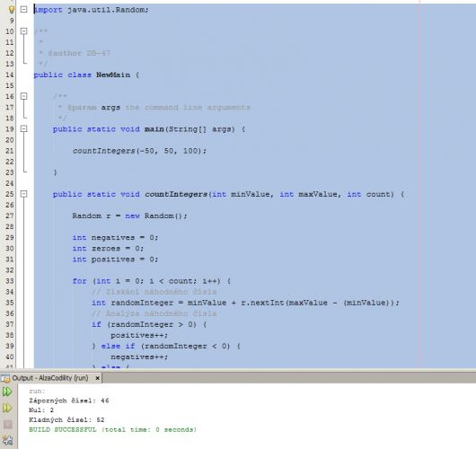Collapse the main method code fold

[x=23, y=128]
